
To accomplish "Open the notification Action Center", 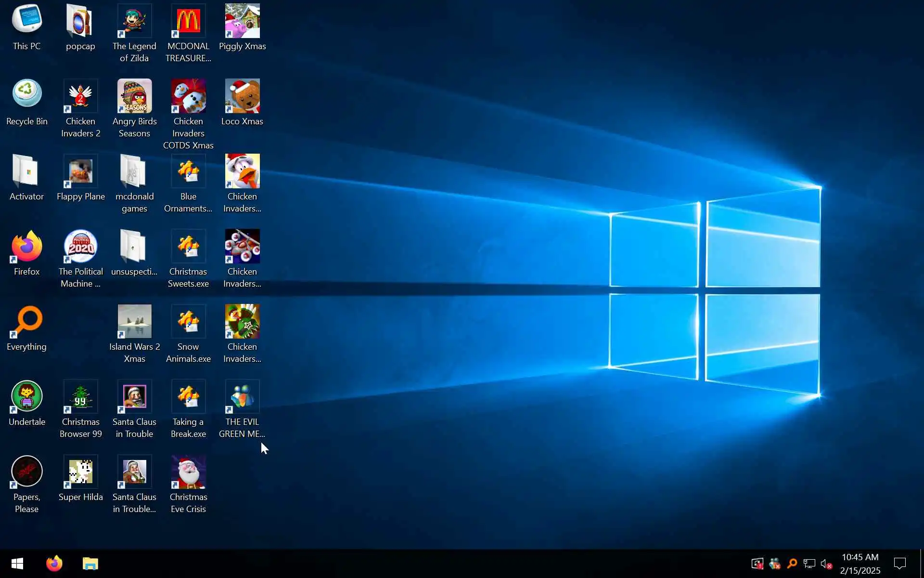I will click(899, 564).
